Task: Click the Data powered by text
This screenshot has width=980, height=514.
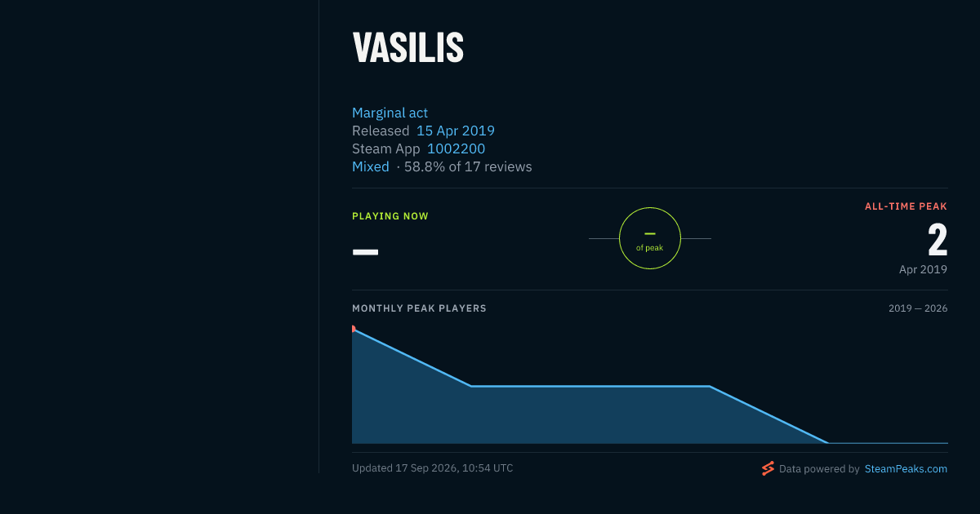Action: point(819,469)
